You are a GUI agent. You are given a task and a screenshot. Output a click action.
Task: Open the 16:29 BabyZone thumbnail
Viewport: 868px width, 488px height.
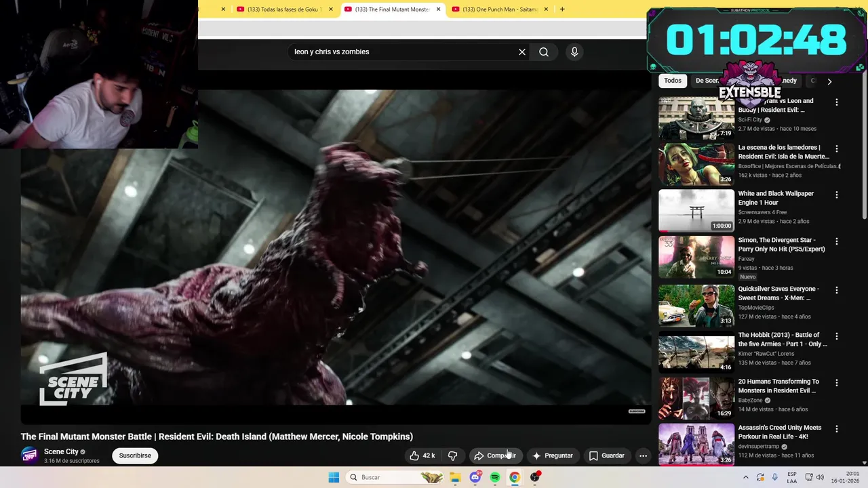(x=696, y=399)
